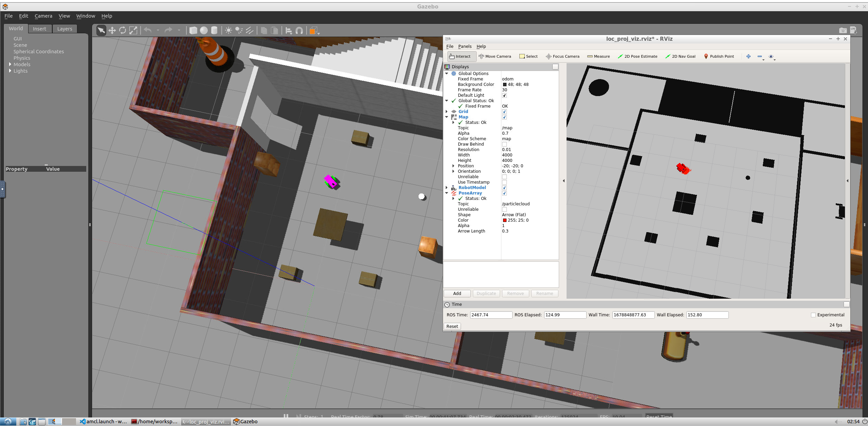Toggle the snap magnet tool in Gazebo
The width and height of the screenshot is (868, 428).
(x=299, y=31)
